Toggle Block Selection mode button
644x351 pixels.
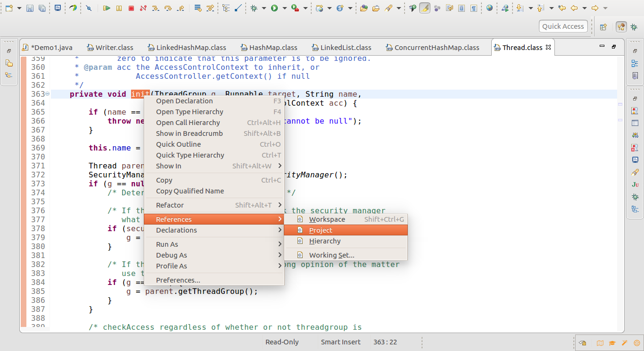coord(462,8)
